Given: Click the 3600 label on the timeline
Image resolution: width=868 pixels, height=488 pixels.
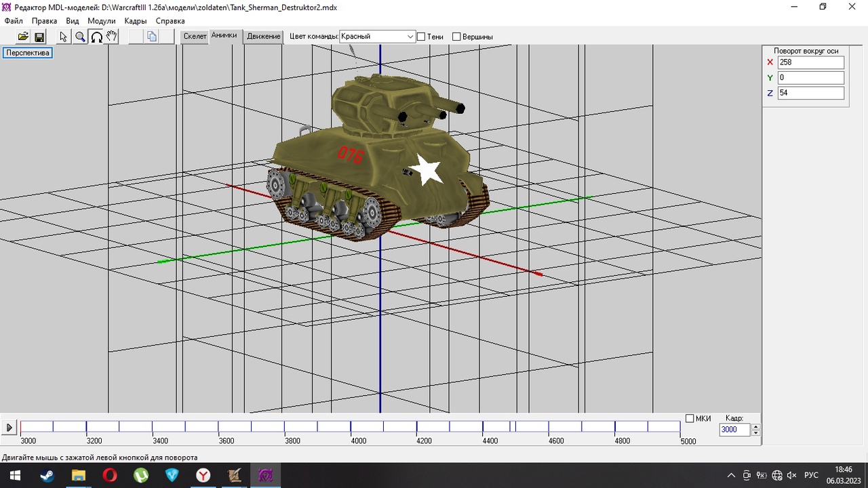Looking at the screenshot, I should (x=226, y=441).
